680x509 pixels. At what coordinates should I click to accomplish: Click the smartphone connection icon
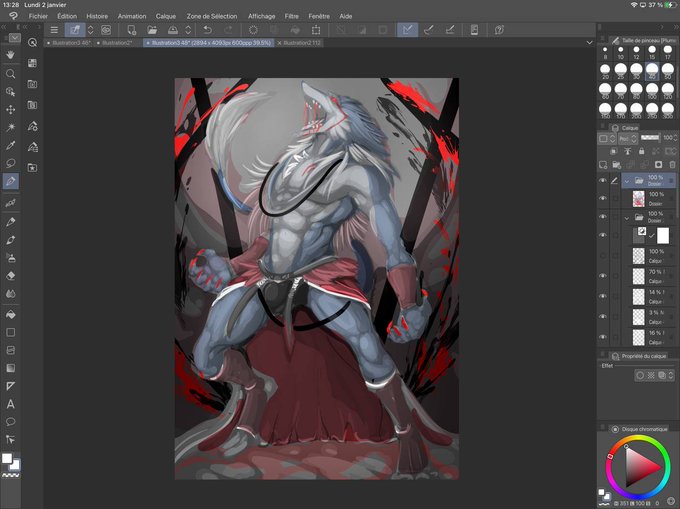pyautogui.click(x=474, y=30)
